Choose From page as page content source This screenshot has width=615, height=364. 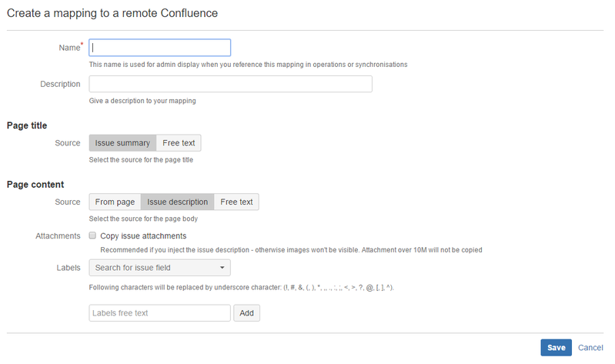point(115,202)
